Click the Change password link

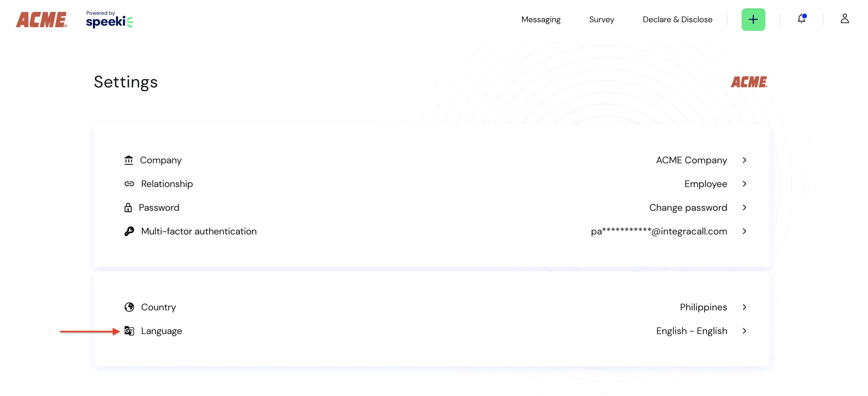click(x=688, y=208)
